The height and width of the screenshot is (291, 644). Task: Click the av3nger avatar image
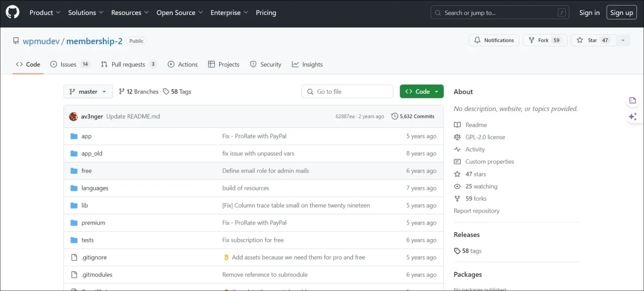(73, 116)
